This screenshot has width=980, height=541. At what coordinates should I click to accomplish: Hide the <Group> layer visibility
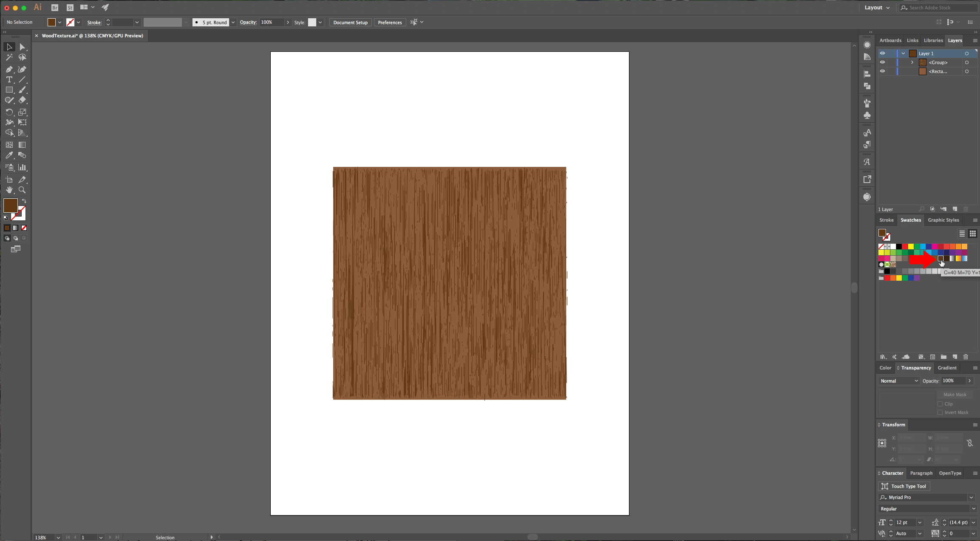point(882,62)
